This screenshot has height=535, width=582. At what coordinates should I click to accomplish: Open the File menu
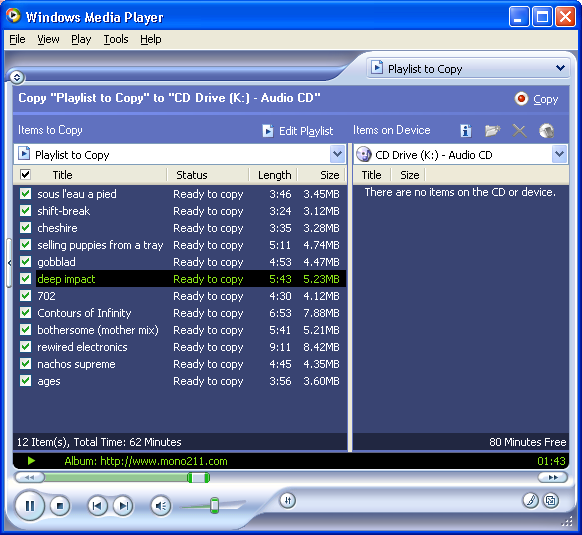[17, 39]
